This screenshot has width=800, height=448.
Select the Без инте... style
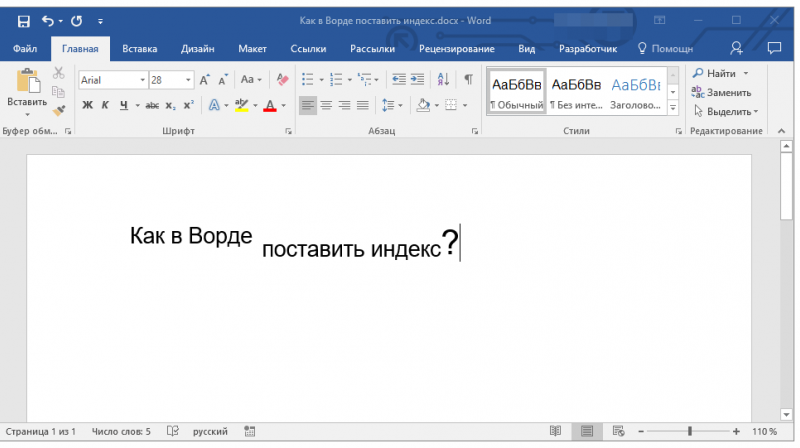[576, 92]
